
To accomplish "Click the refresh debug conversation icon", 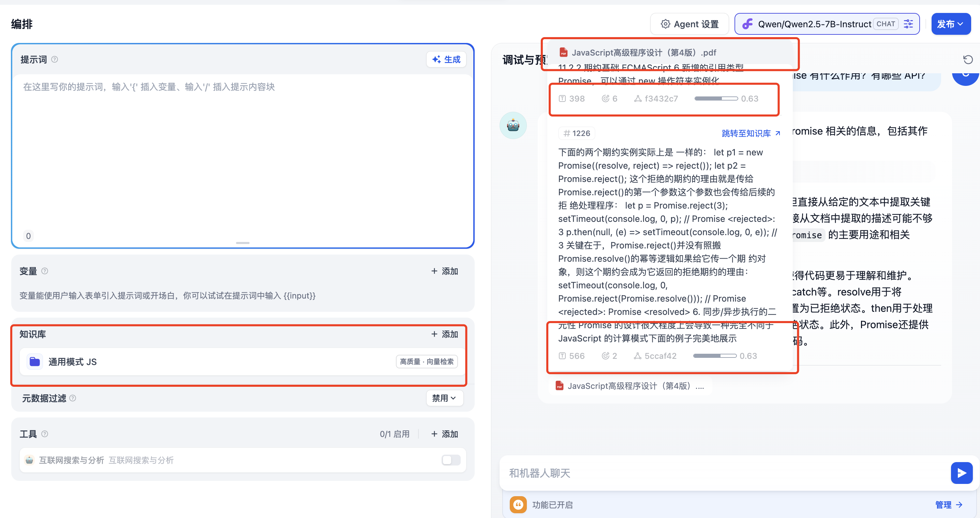I will coord(967,60).
